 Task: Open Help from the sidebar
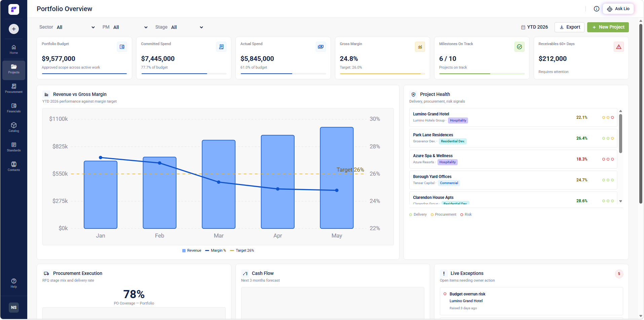point(14,283)
